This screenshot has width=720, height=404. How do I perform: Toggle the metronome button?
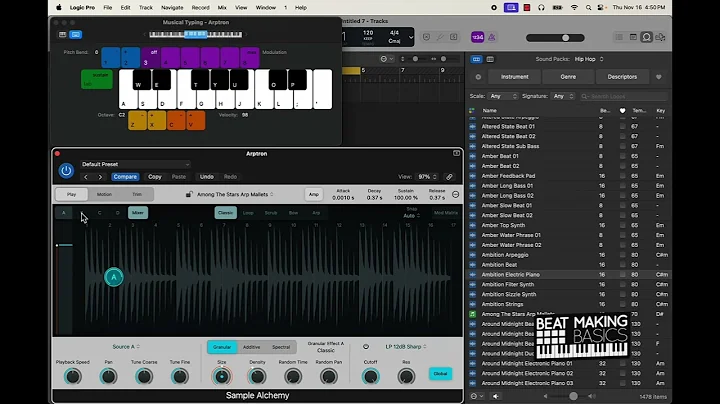pos(492,37)
